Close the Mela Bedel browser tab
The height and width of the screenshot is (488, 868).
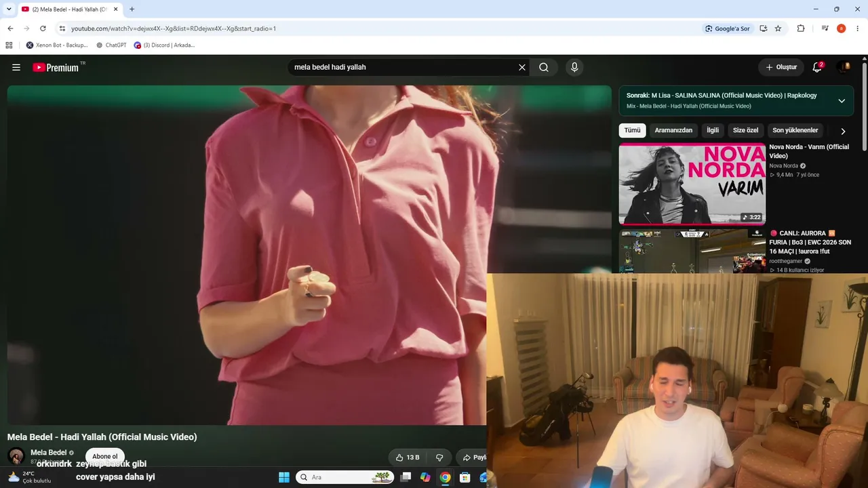click(x=116, y=9)
